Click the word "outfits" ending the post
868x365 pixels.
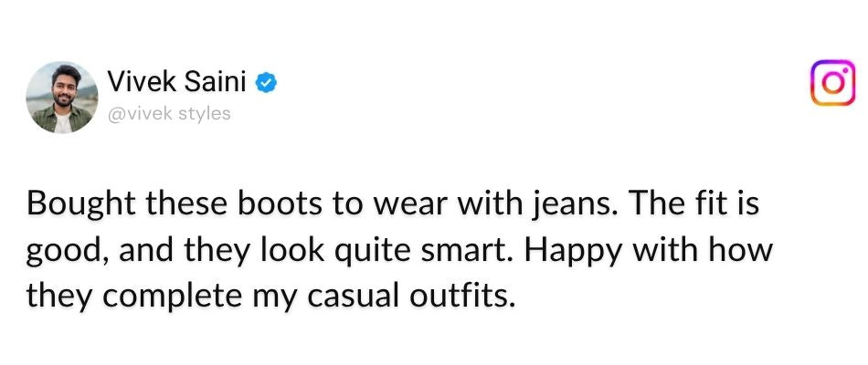pos(460,298)
